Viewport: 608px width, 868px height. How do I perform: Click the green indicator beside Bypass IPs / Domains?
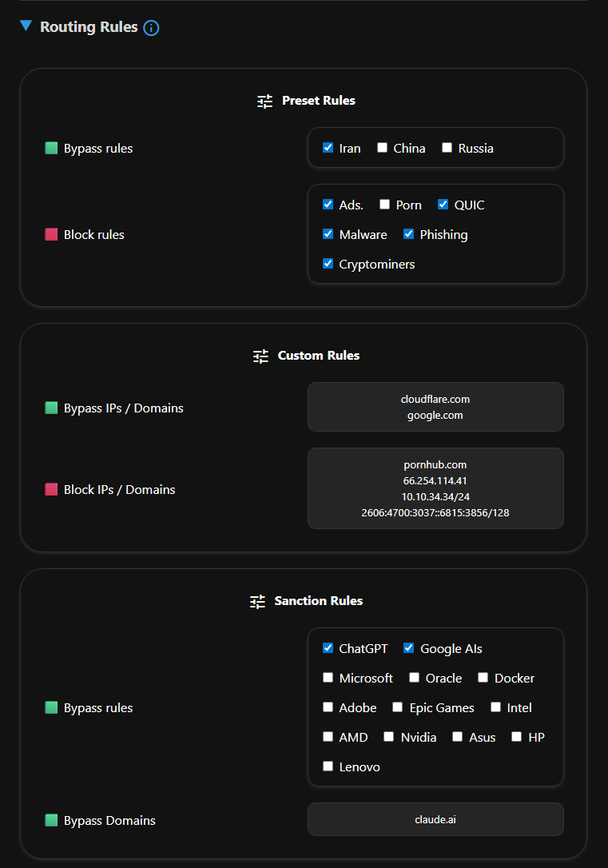point(51,408)
